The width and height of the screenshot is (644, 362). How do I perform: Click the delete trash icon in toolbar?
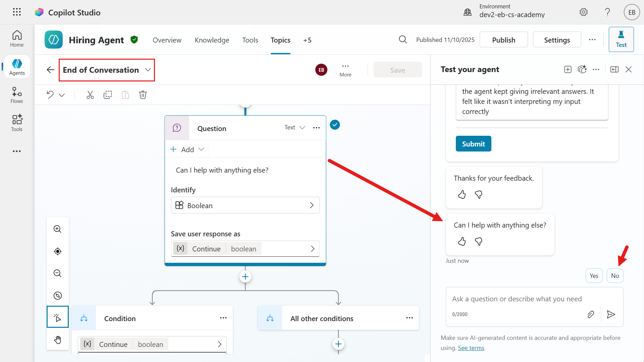143,95
